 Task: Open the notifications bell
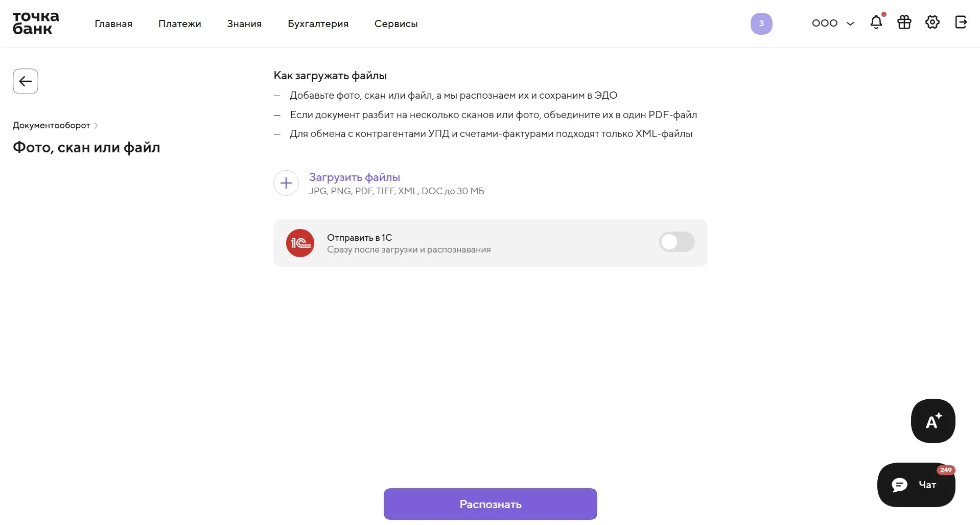(876, 22)
